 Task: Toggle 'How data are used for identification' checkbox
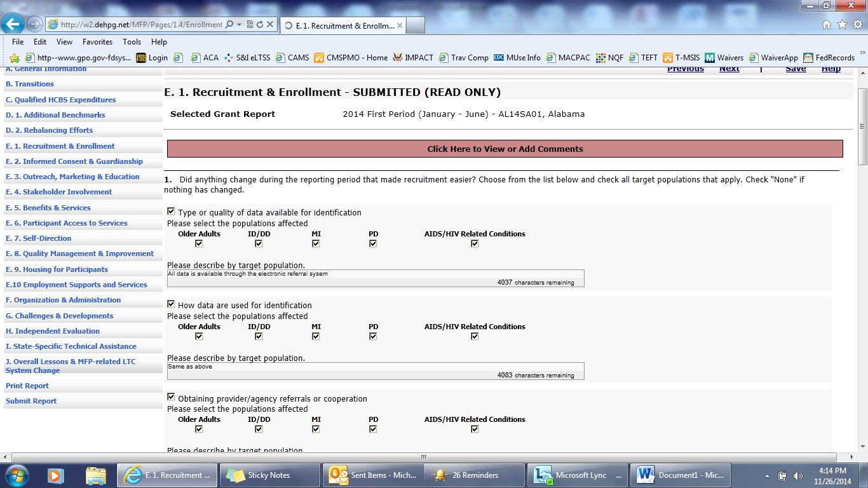point(171,304)
